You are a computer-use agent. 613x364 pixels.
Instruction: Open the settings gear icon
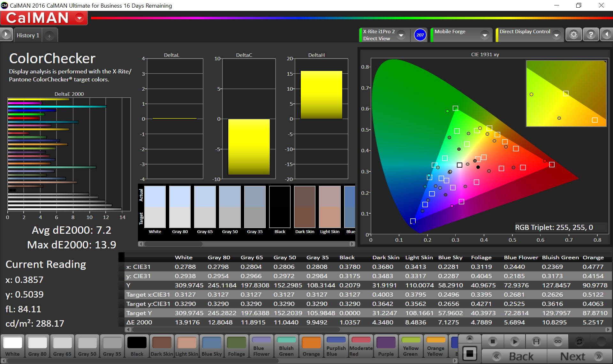click(x=574, y=34)
